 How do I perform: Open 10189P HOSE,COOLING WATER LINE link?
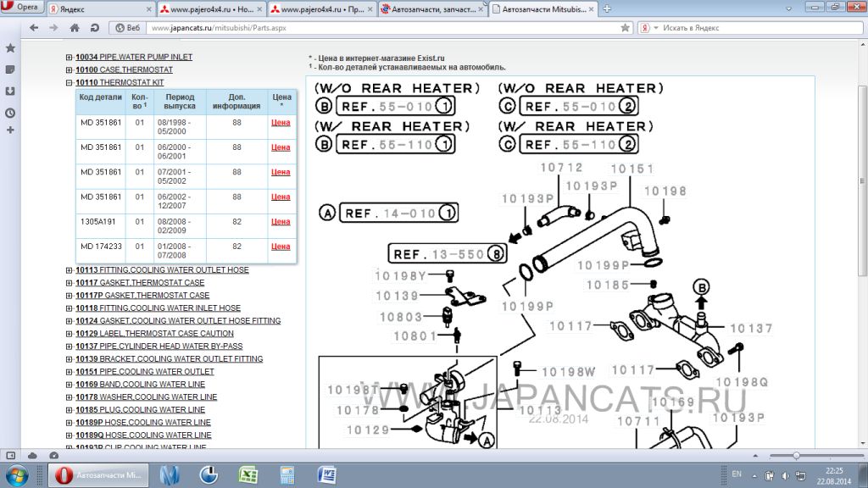pos(142,423)
